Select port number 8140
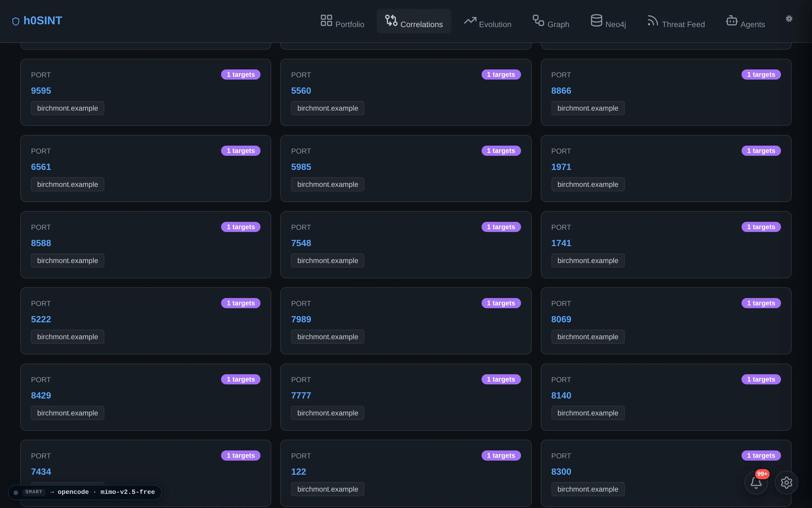The height and width of the screenshot is (508, 812). (x=561, y=396)
